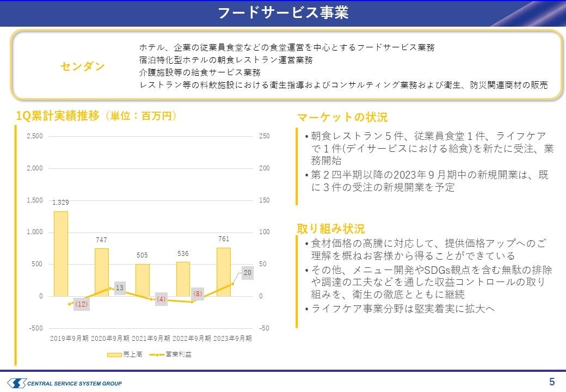Click the (8) operating profit label
This screenshot has height=392, width=566.
click(198, 294)
